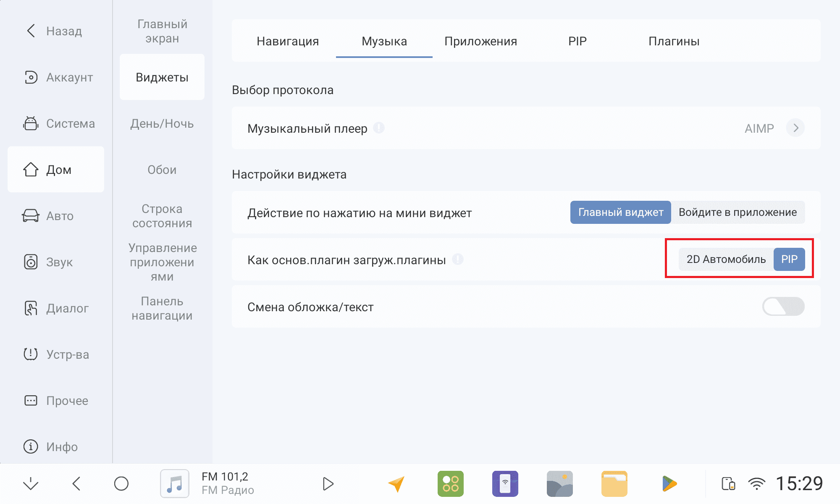Screen dimensions: 840x504
Task: Select Войдите в приложение option
Action: 738,213
